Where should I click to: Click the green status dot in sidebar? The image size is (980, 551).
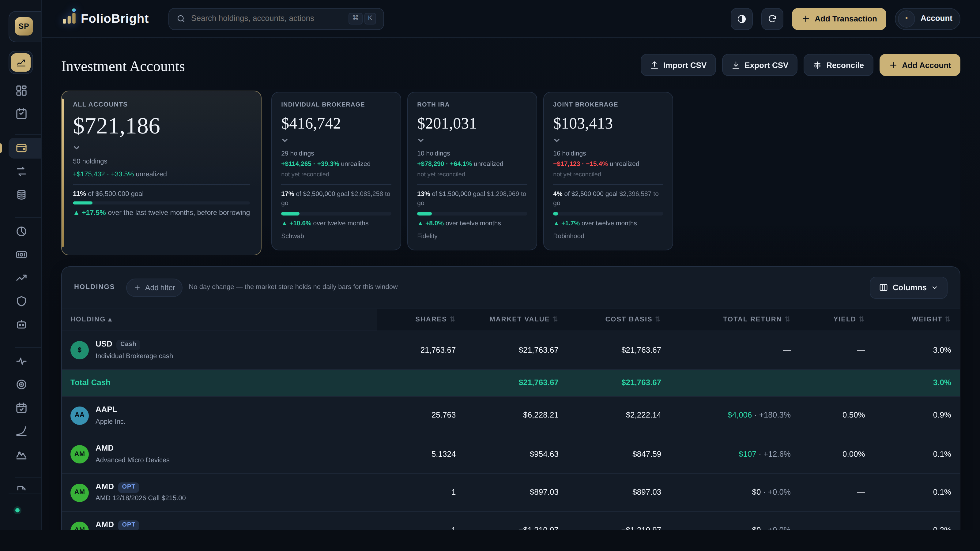(17, 510)
